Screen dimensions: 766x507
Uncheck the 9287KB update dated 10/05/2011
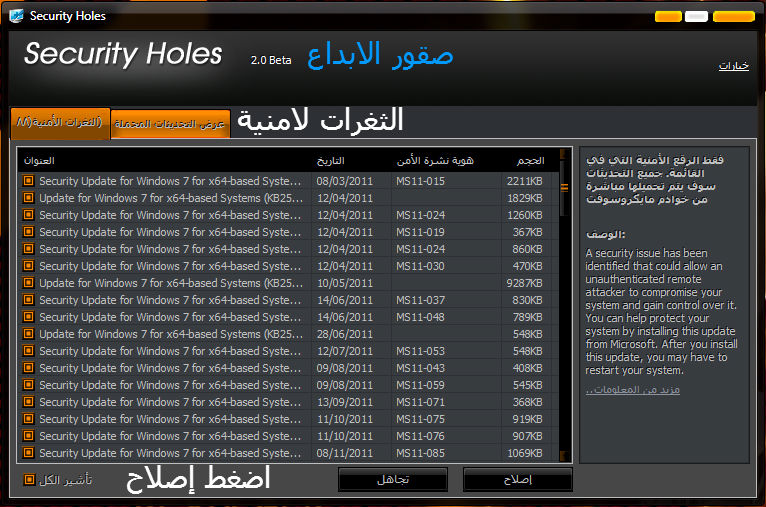29,283
